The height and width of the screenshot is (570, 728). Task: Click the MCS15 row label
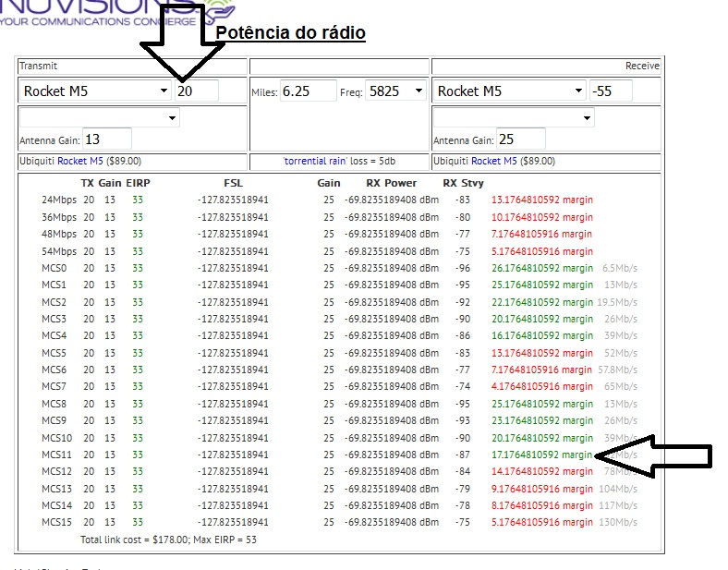[56, 522]
